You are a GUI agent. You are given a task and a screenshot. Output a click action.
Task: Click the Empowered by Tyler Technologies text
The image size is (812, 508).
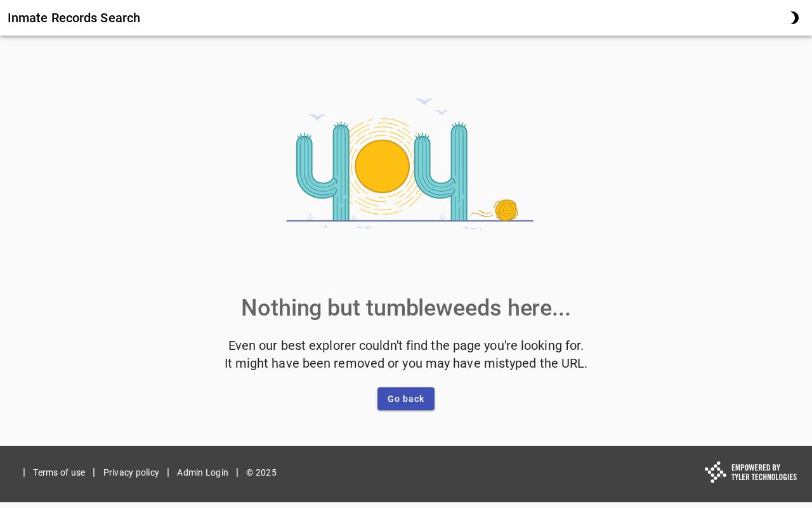click(x=764, y=472)
